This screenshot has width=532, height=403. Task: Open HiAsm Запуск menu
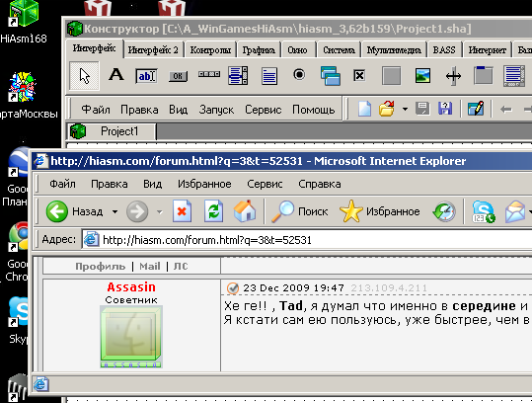pyautogui.click(x=216, y=110)
